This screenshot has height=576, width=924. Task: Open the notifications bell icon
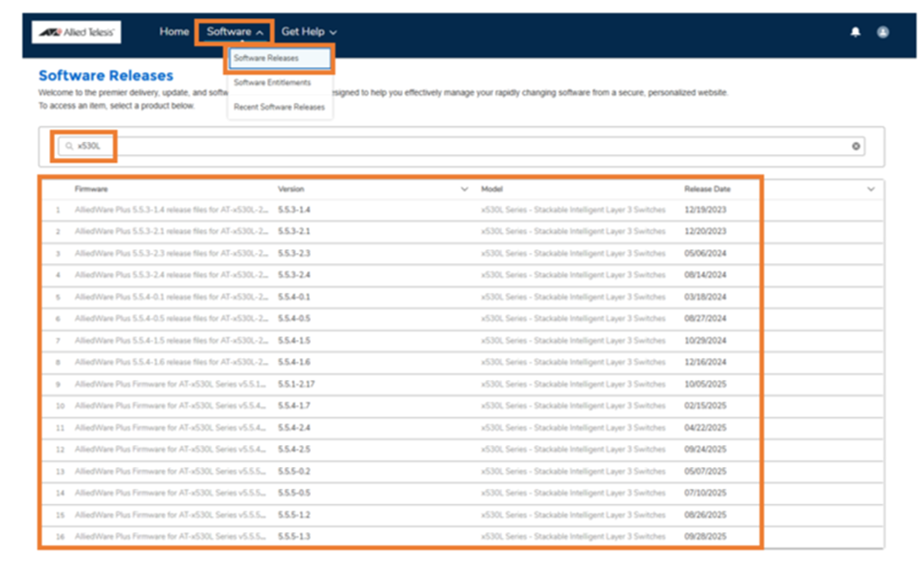(855, 32)
